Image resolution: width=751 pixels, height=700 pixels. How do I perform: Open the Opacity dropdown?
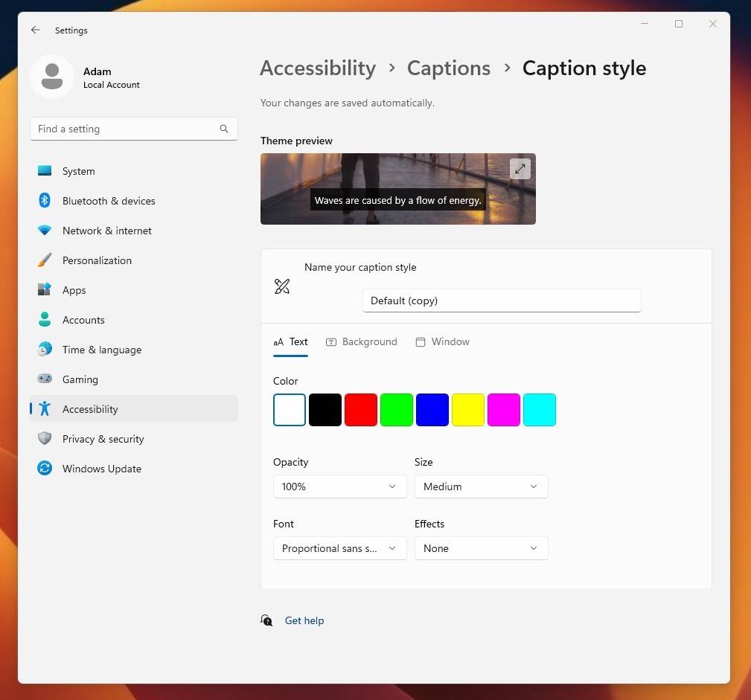[339, 487]
